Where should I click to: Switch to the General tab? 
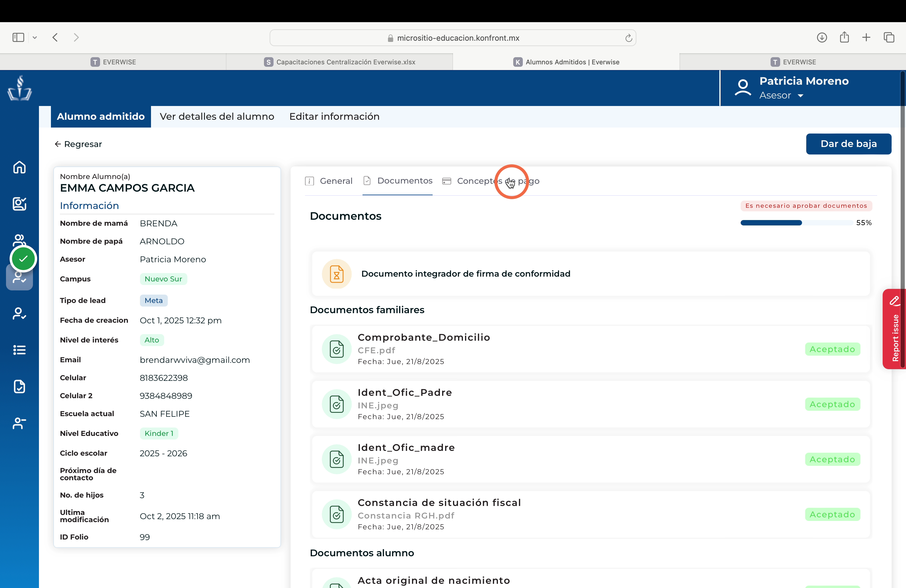[329, 181]
